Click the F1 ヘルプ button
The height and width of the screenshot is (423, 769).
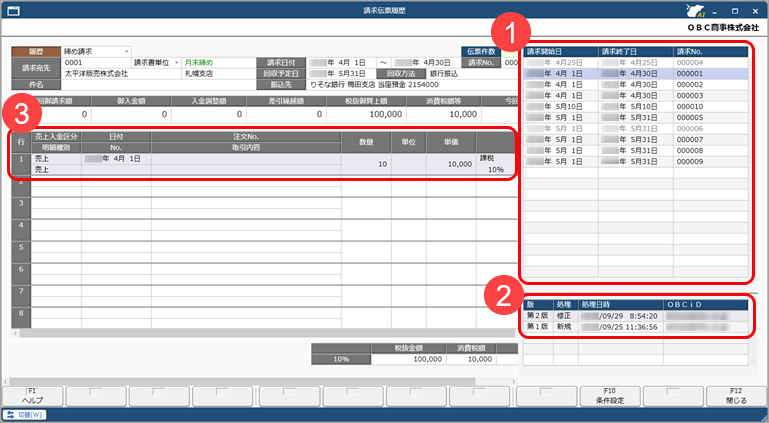(33, 396)
